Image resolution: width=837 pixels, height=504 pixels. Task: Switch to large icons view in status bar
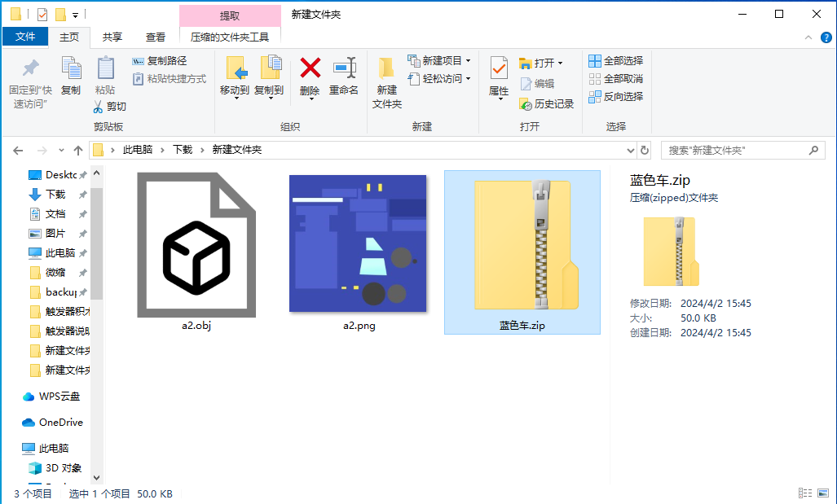[823, 493]
